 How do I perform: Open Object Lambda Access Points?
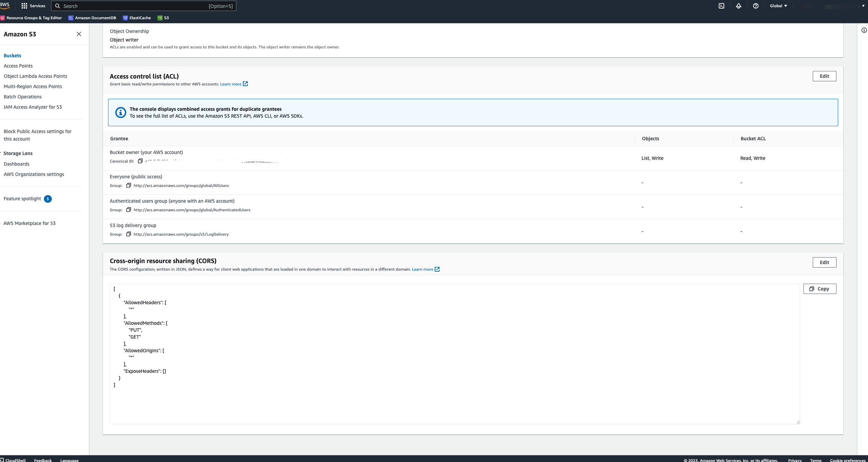[35, 76]
